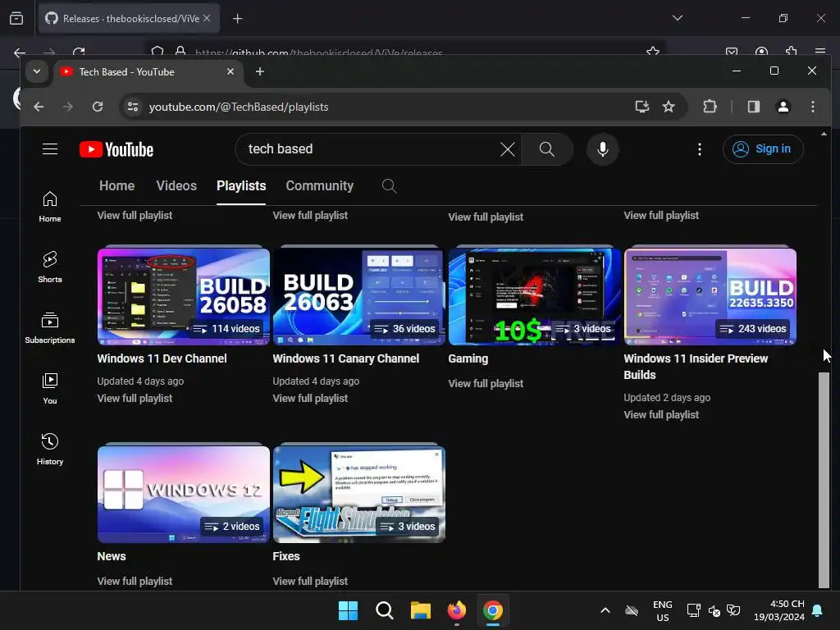
Task: Switch to the channel Home tab
Action: 116,186
